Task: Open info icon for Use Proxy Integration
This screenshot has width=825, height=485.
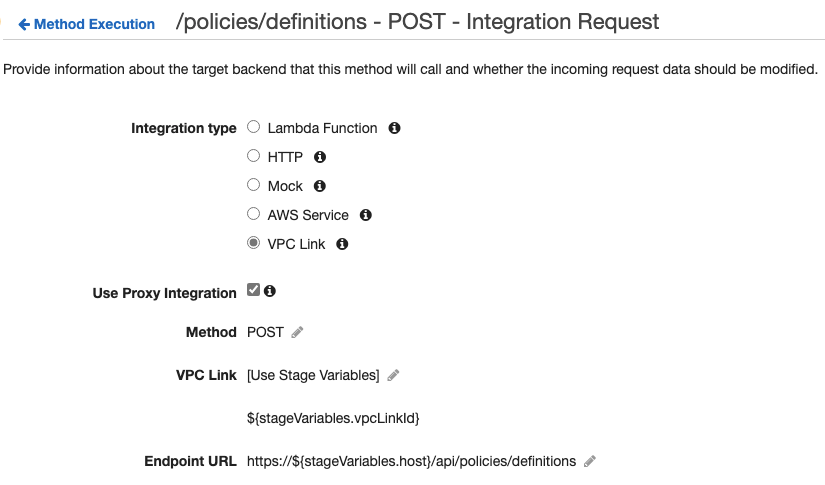Action: [x=270, y=291]
